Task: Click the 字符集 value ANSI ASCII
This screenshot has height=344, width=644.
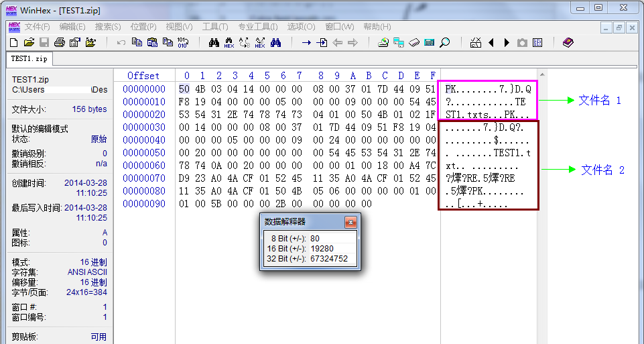Action: click(87, 272)
